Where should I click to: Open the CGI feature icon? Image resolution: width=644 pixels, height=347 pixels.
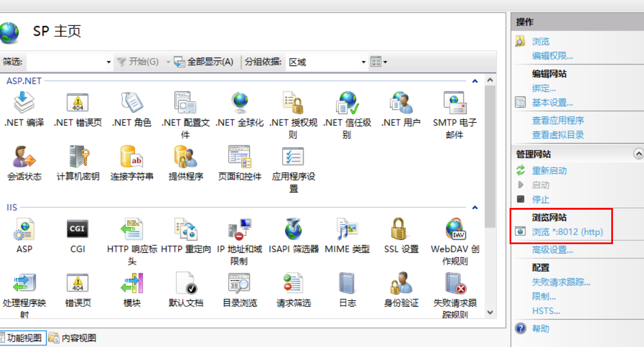pos(78,229)
